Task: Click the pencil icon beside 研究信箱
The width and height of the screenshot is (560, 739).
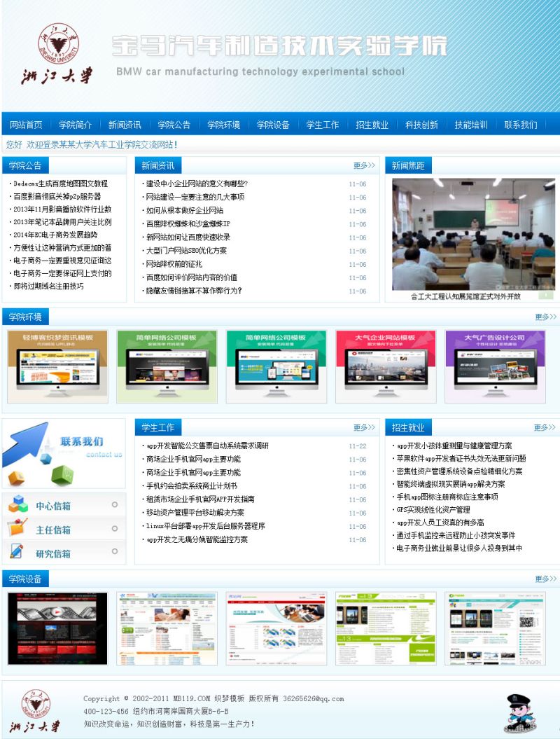Action: click(x=17, y=551)
